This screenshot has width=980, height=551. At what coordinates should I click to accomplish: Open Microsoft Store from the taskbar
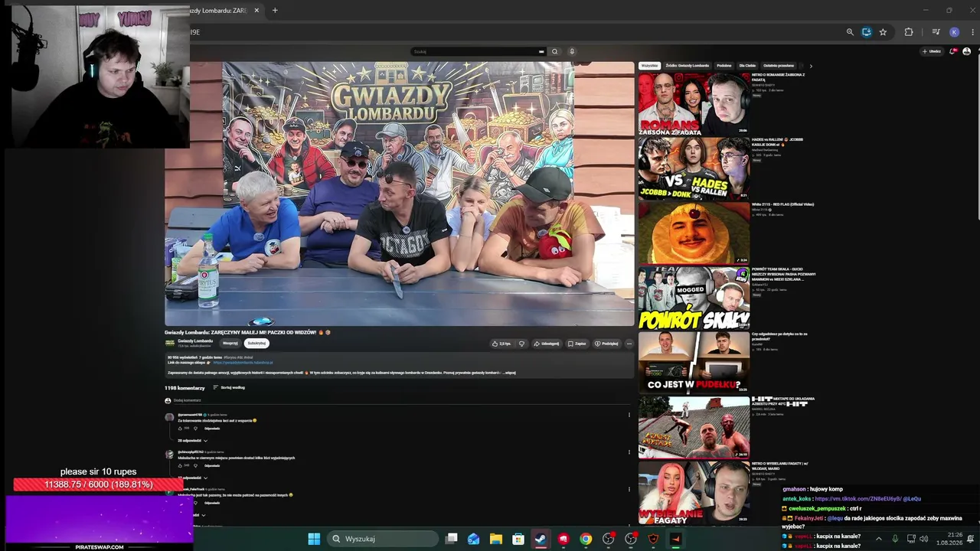pyautogui.click(x=518, y=539)
